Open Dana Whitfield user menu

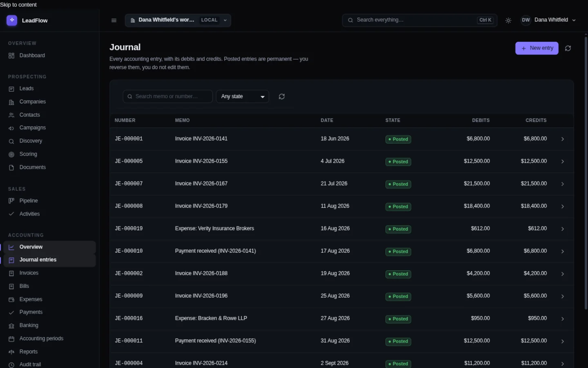[x=548, y=20]
